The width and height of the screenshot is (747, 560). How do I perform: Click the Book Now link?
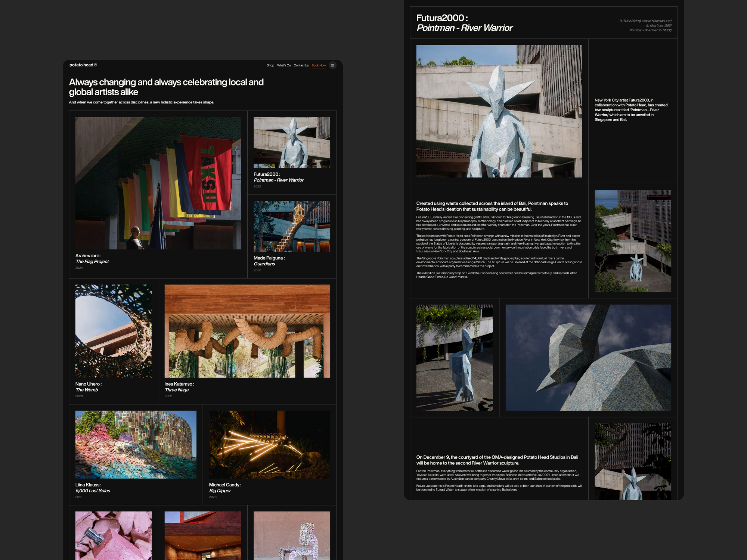coord(319,65)
